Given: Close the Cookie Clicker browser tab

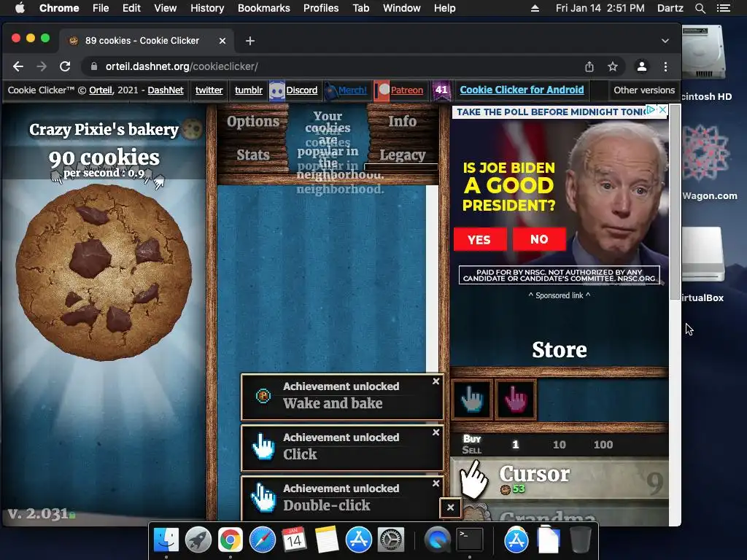Looking at the screenshot, I should point(222,41).
